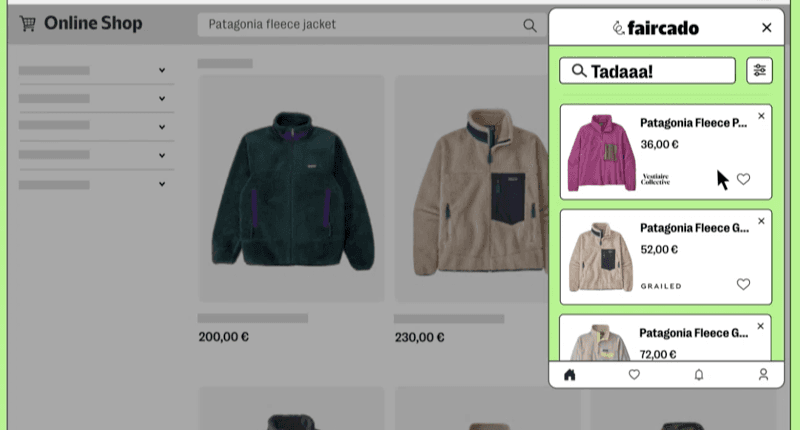This screenshot has width=800, height=430.
Task: Dismiss the 72,00 € fleece card
Action: tap(761, 326)
